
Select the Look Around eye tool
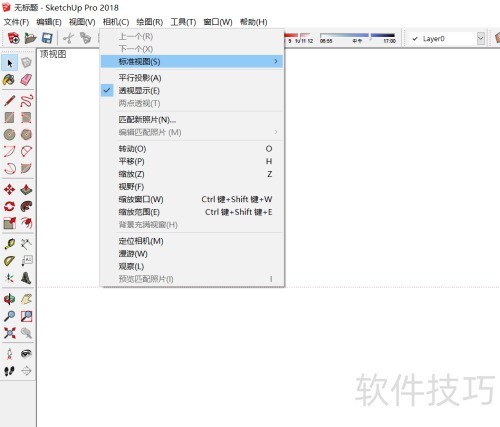pos(26,354)
